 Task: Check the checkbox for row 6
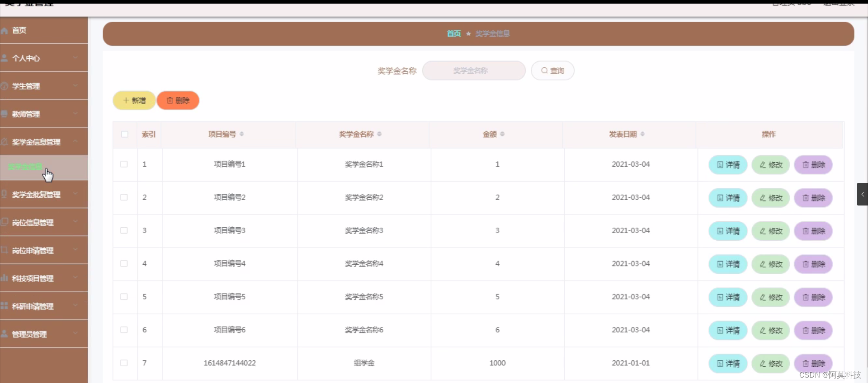tap(124, 330)
